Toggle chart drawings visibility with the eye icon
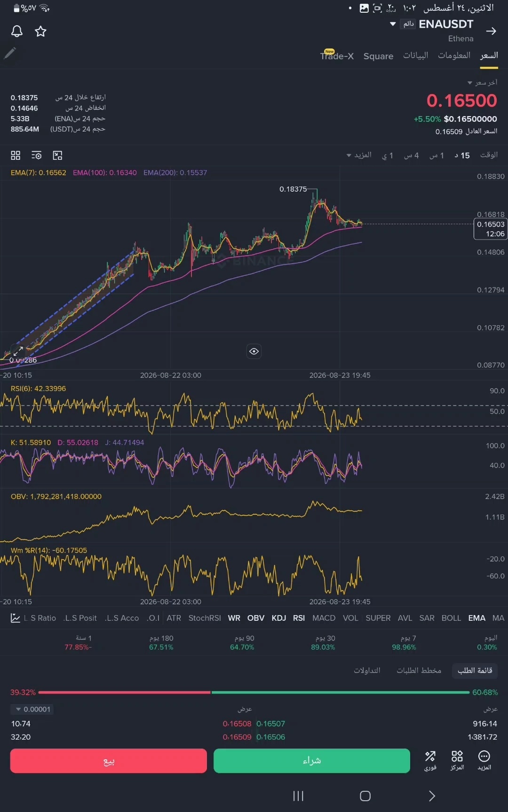508x812 pixels. point(254,351)
